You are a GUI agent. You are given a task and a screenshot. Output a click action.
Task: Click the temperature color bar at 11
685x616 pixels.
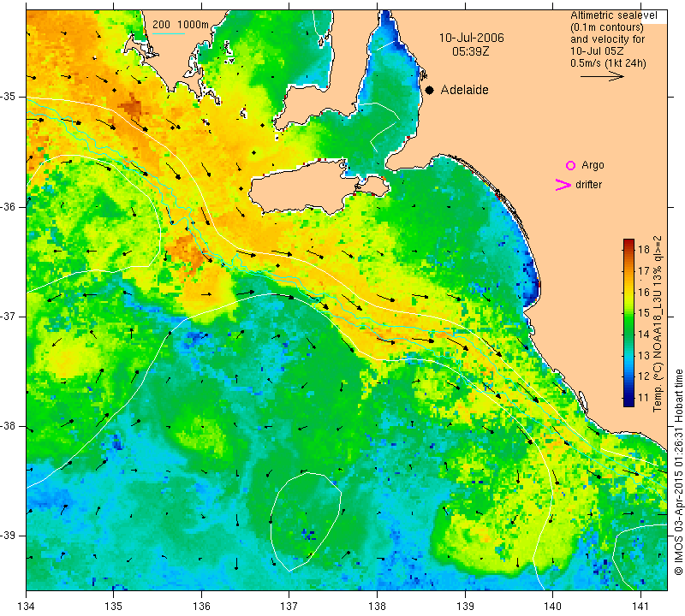tap(628, 398)
